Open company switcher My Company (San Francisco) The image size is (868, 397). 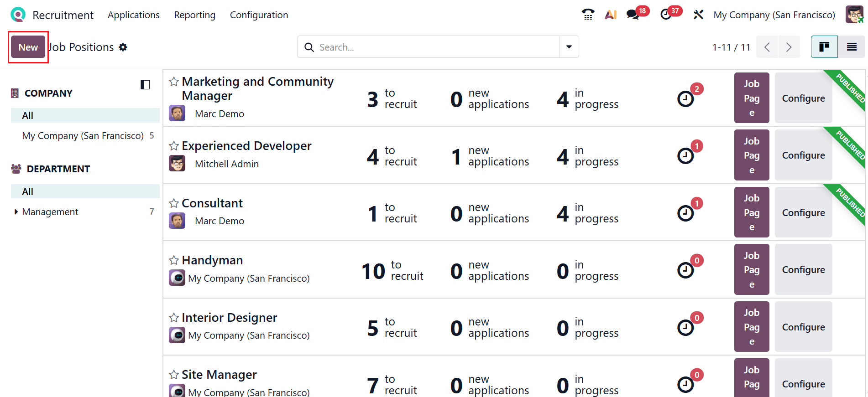774,15
